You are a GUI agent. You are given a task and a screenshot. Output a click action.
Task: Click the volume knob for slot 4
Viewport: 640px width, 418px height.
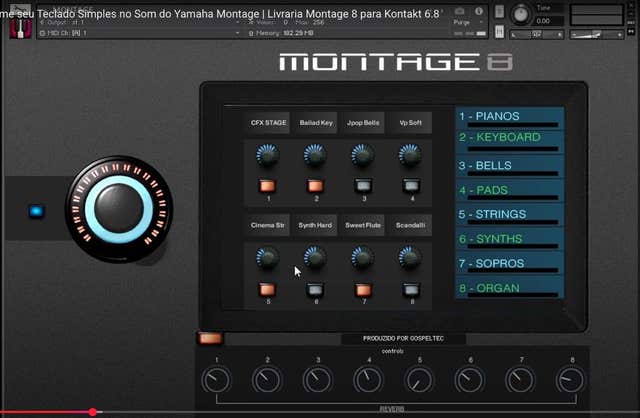[x=411, y=156]
